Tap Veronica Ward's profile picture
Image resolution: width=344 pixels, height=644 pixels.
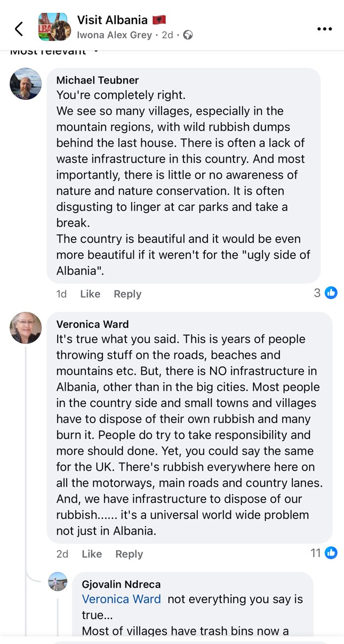click(x=26, y=328)
